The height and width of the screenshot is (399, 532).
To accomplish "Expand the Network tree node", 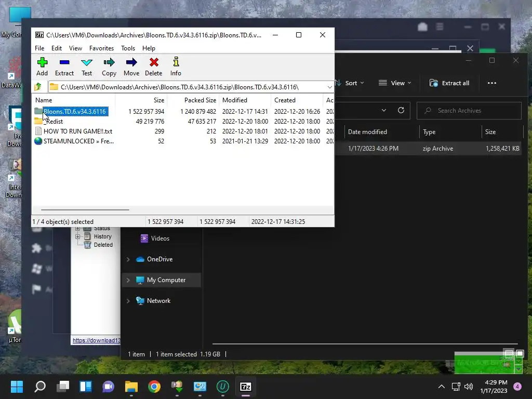I will coord(128,301).
